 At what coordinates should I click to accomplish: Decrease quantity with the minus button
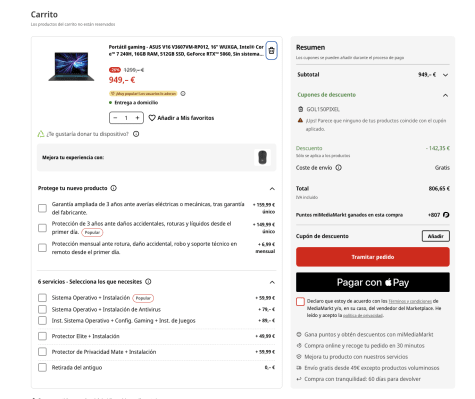click(x=115, y=118)
